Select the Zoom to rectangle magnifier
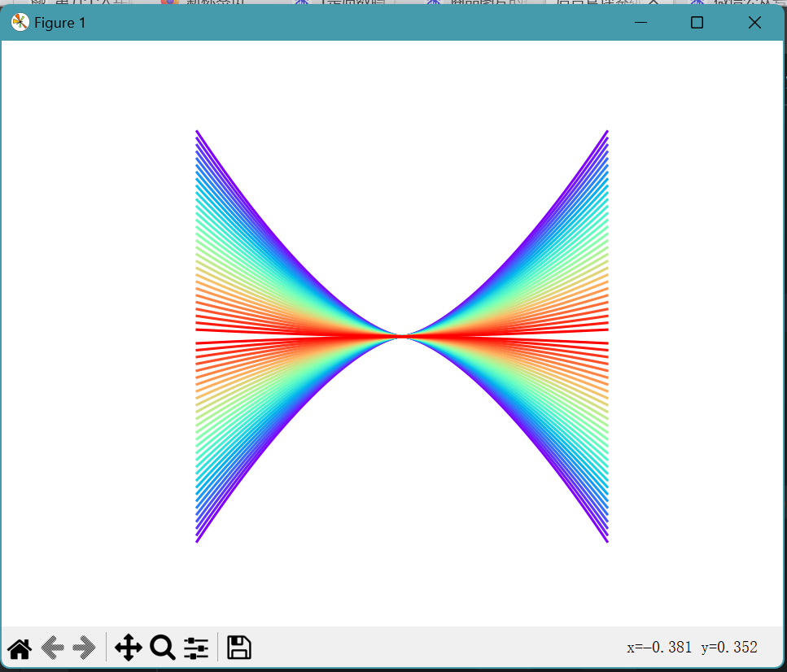 coord(162,648)
